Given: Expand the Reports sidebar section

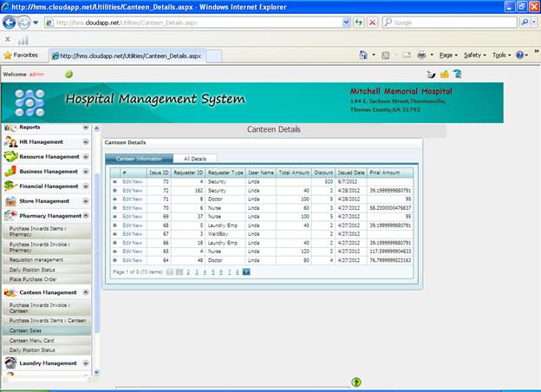Looking at the screenshot, I should [x=86, y=127].
